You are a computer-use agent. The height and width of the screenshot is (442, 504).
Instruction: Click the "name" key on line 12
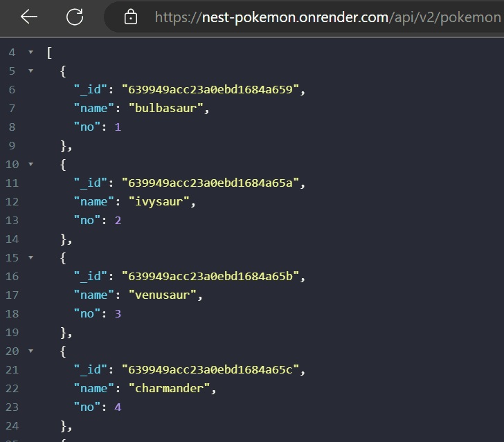coord(94,202)
